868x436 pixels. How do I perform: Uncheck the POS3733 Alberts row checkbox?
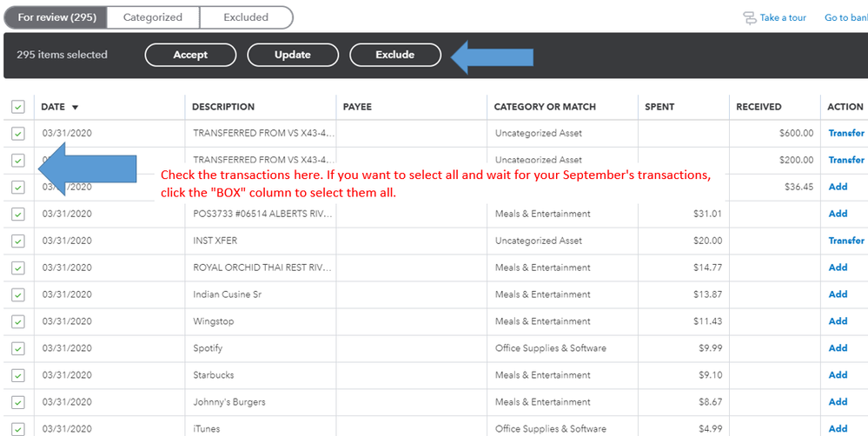coord(18,214)
